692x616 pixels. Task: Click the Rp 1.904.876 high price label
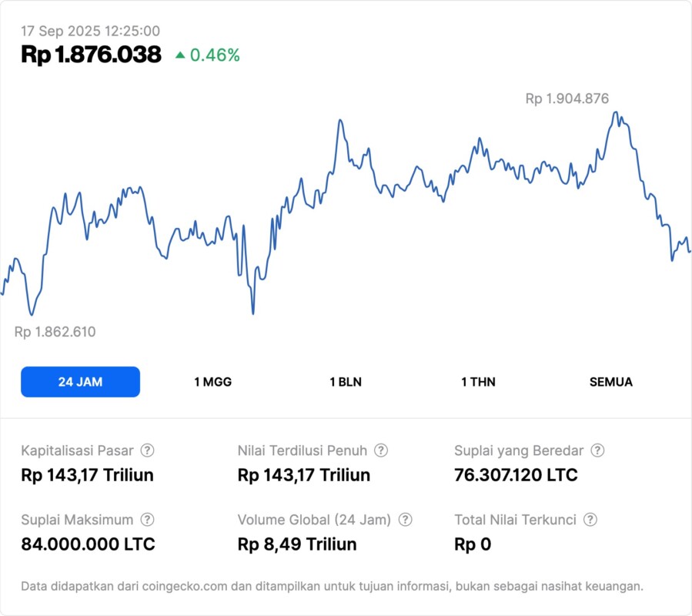click(567, 99)
